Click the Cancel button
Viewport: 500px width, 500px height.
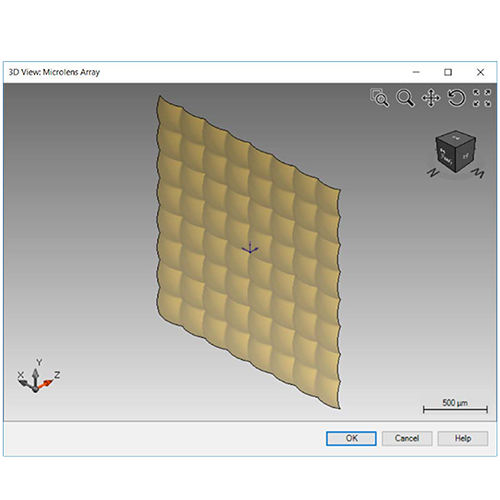click(407, 438)
